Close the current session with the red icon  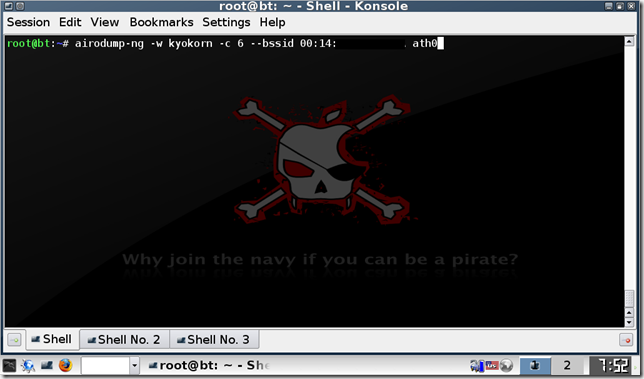click(x=626, y=340)
